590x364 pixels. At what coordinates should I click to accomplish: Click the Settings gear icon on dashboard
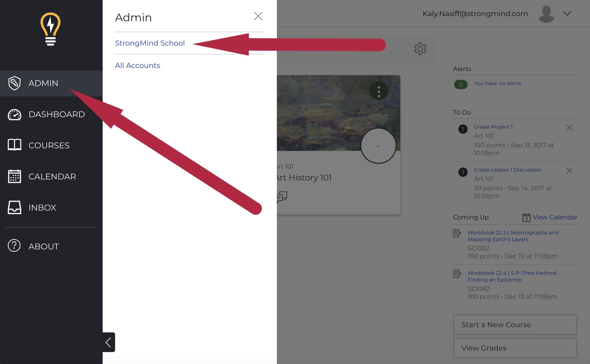420,48
